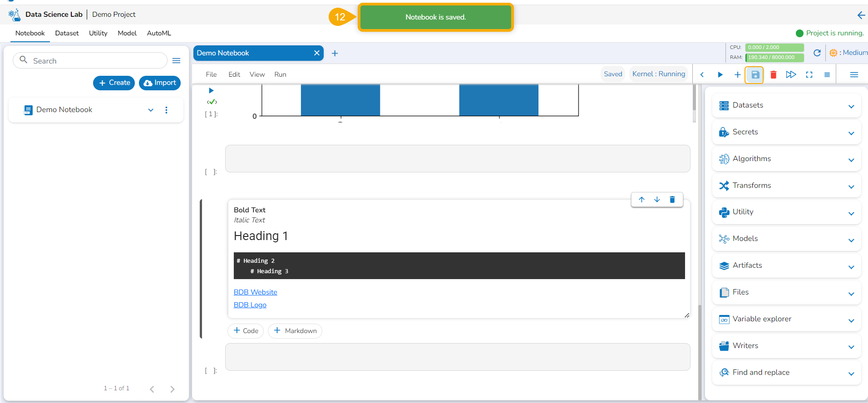Viewport: 868px width, 403px height.
Task: Expand the Models panel
Action: pyautogui.click(x=851, y=240)
